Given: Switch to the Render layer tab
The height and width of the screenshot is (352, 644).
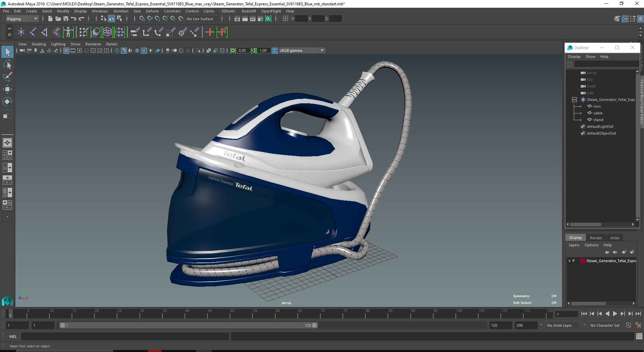Looking at the screenshot, I should point(596,238).
